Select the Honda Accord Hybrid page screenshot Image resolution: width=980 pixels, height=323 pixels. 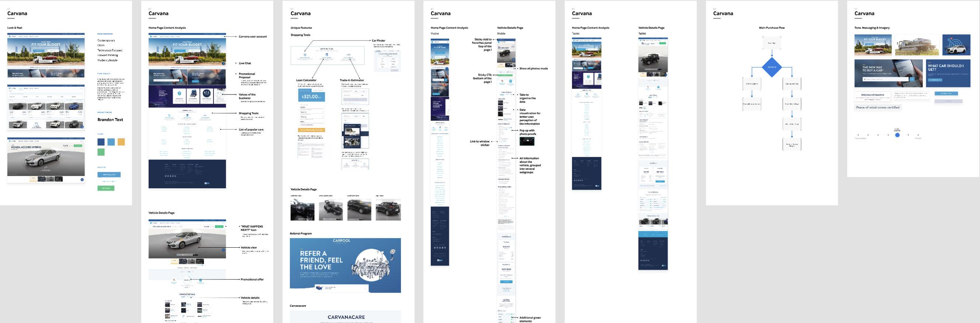pyautogui.click(x=46, y=160)
